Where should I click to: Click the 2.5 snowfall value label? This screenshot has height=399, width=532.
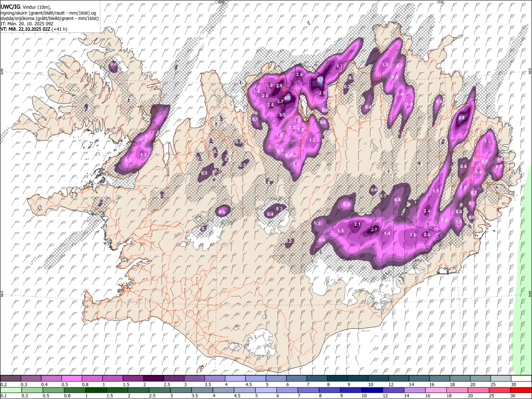pos(322,93)
